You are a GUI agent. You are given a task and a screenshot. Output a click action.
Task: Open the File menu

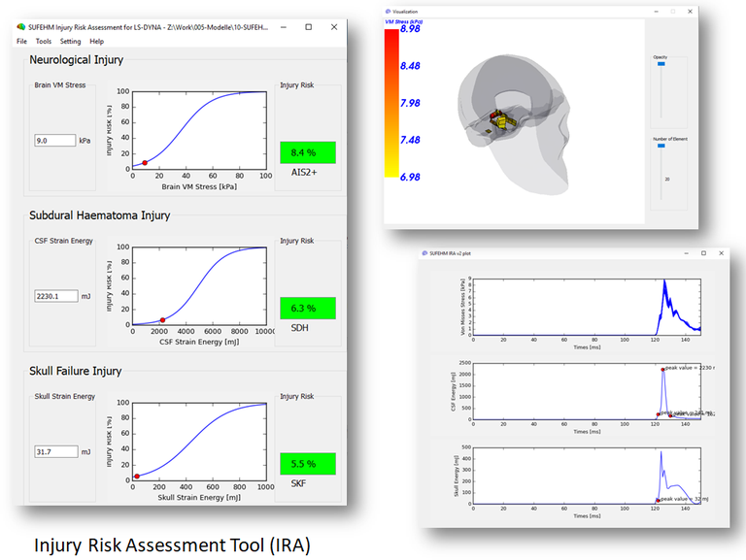[22, 42]
